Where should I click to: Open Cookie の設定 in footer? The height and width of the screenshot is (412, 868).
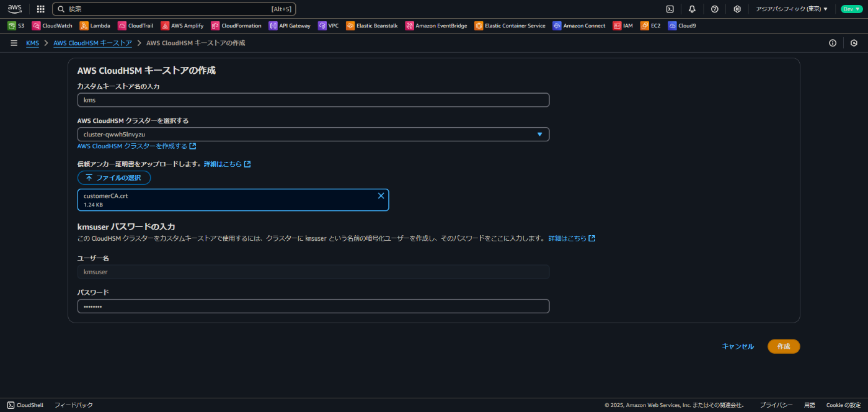pos(843,405)
